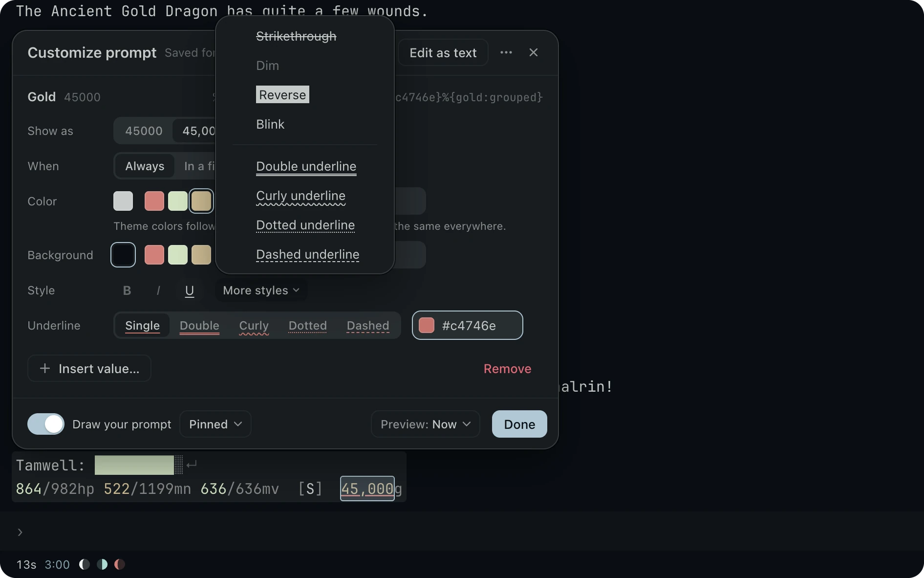
Task: Click the 45,000 gold value in prompt
Action: (x=367, y=489)
